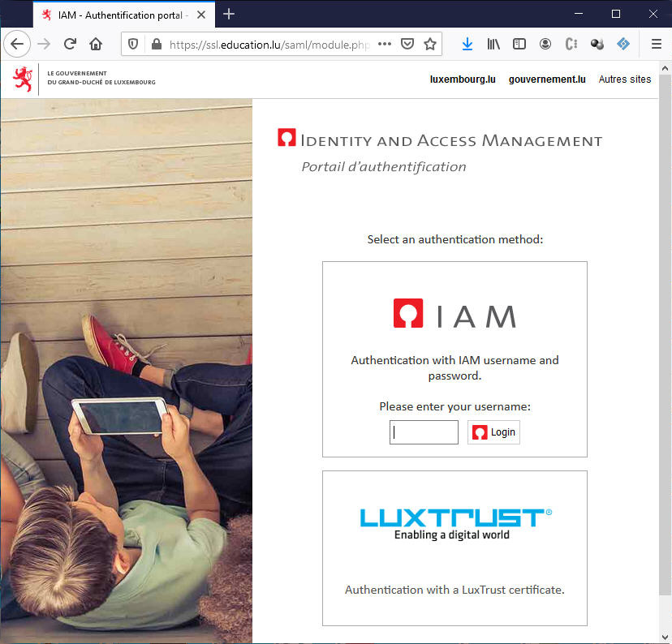The height and width of the screenshot is (644, 672).
Task: Open Firefox account menu
Action: pyautogui.click(x=545, y=44)
